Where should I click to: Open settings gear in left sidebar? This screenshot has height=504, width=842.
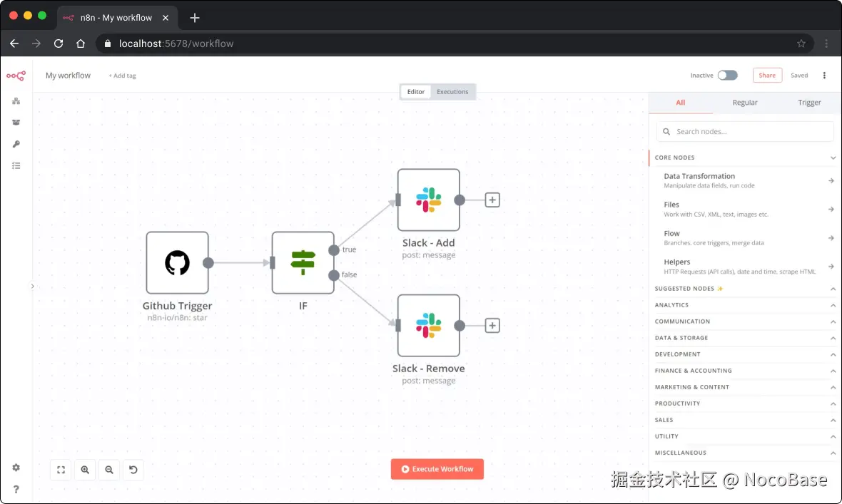[x=16, y=468]
